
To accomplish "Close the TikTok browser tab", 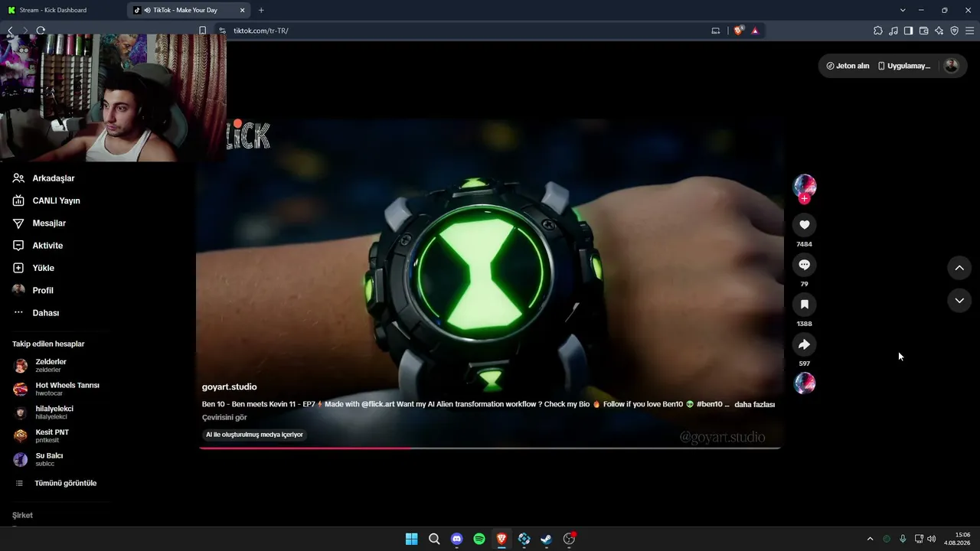I will coord(243,10).
